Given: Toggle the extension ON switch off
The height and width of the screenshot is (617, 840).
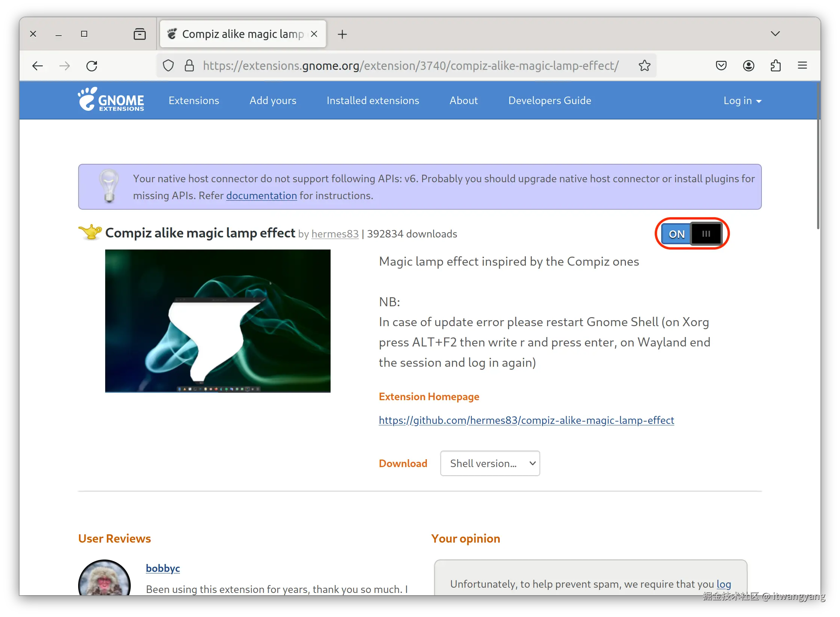Looking at the screenshot, I should tap(692, 234).
